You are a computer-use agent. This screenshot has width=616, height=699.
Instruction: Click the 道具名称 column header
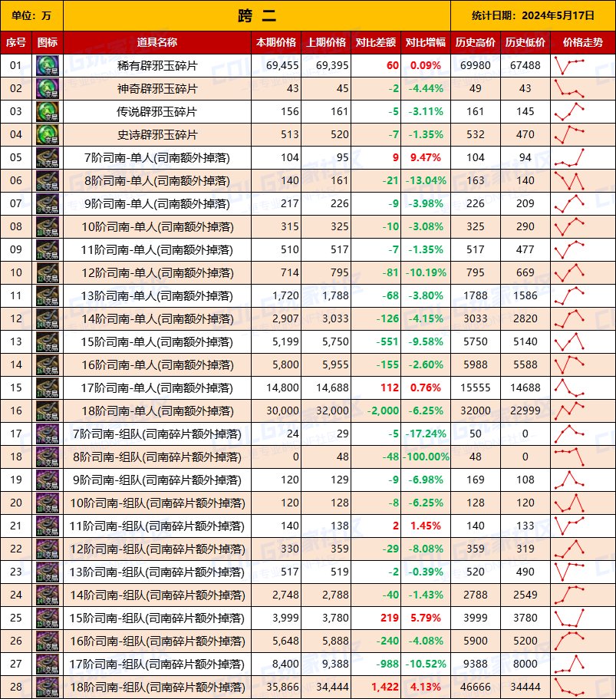point(157,42)
